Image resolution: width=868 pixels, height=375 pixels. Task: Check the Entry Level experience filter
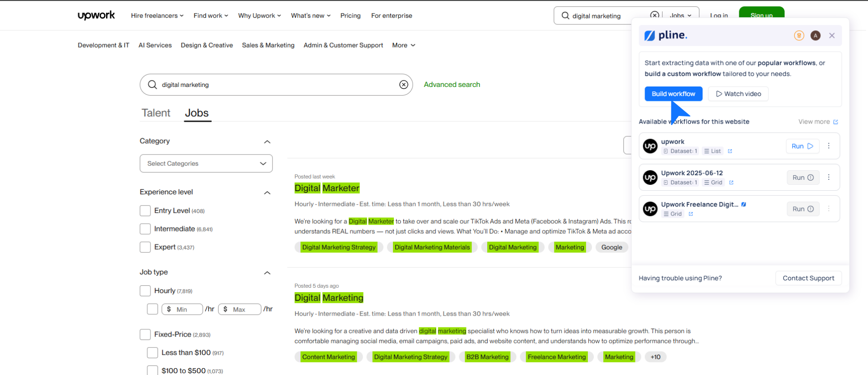[145, 211]
